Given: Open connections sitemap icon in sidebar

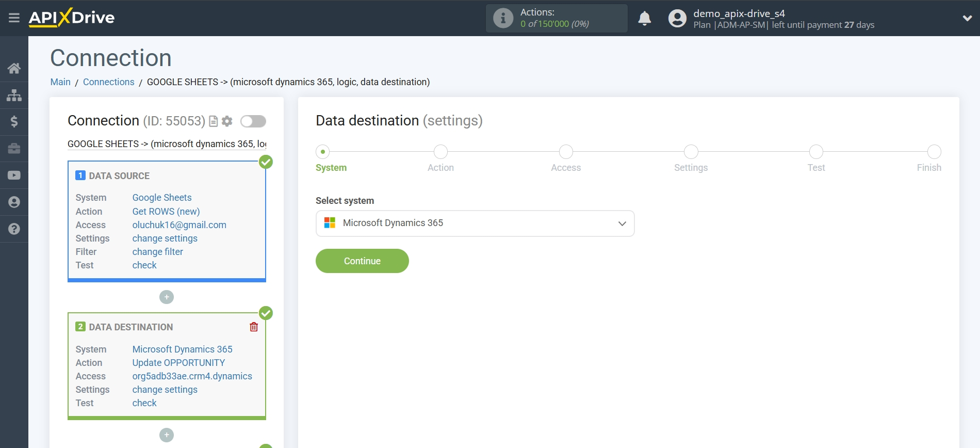Looking at the screenshot, I should coord(14,95).
